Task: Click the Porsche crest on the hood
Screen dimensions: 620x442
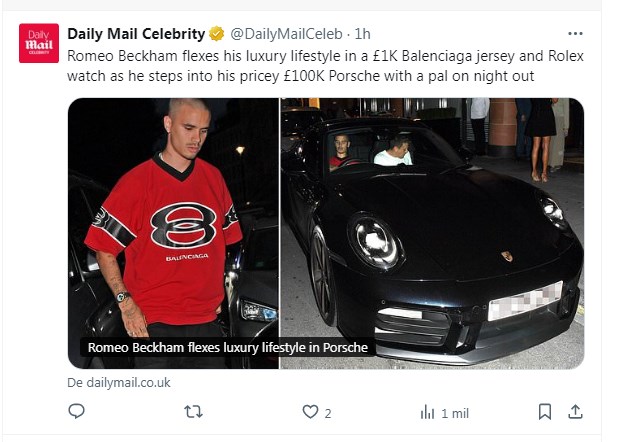Action: 507,256
